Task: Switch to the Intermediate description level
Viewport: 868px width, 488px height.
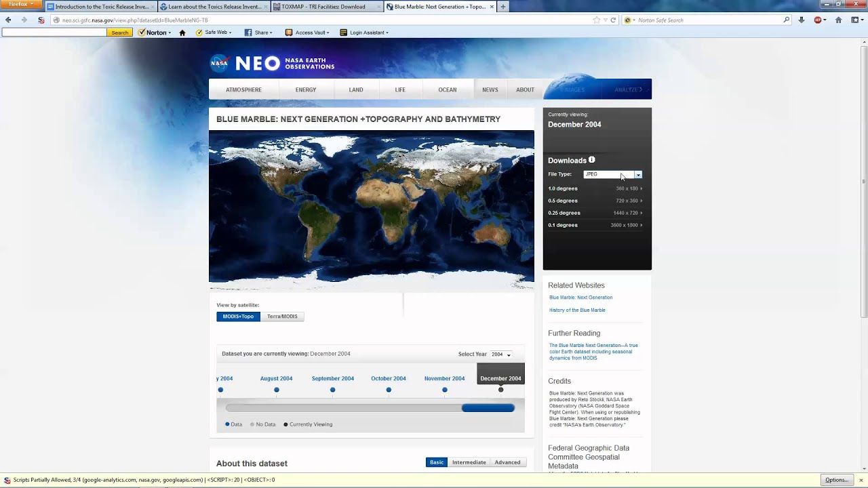Action: coord(469,462)
